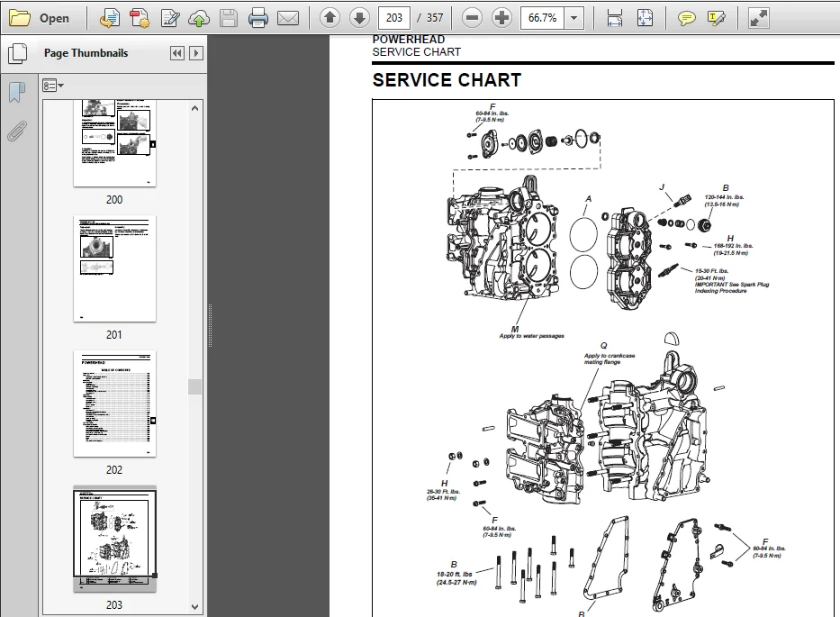Viewport: 840px width, 617px height.
Task: Click the zoom percentage field 66.7%
Action: click(x=543, y=18)
